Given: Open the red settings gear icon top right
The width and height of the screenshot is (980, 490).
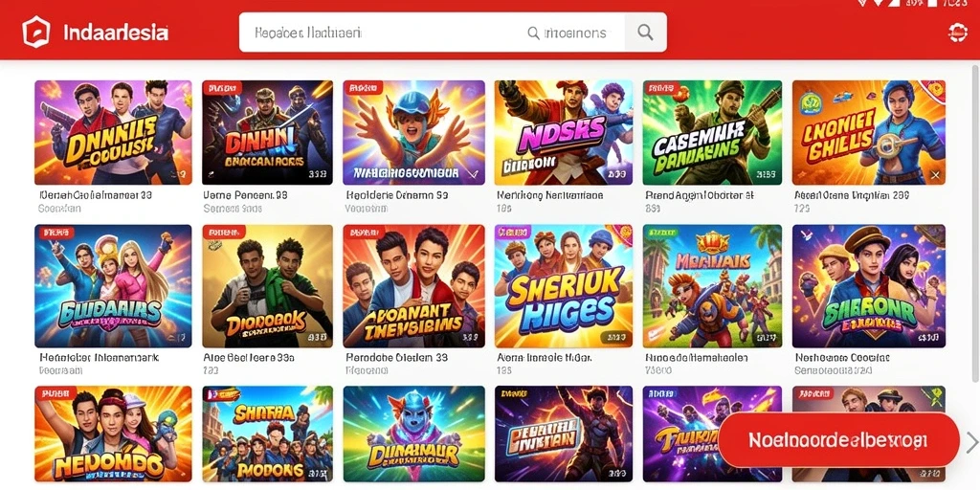Looking at the screenshot, I should click(957, 32).
